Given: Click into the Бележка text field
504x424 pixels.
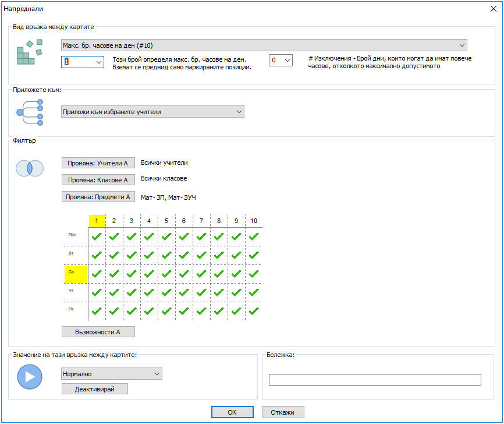Looking at the screenshot, I should point(375,380).
